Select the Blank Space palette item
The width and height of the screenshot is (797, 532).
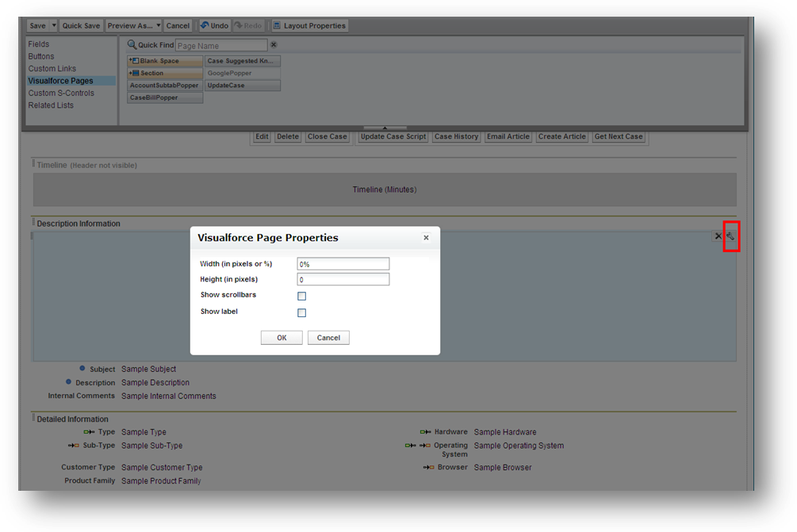pos(165,61)
